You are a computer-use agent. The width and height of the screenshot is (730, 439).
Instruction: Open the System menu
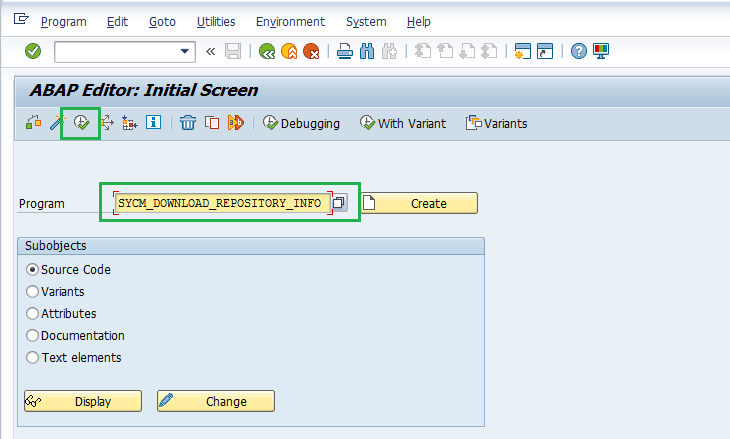point(366,22)
